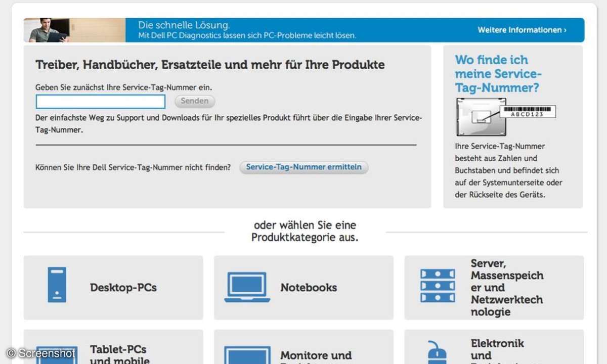Click 'Wo finde ich meine Service-Tag-Nummer?' heading
This screenshot has width=607, height=364.
coord(498,74)
